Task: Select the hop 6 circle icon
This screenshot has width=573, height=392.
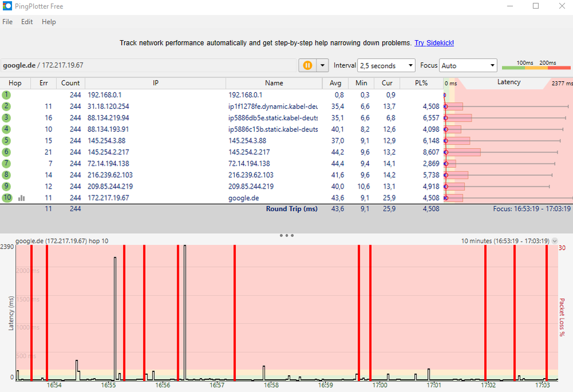Action: coord(6,152)
